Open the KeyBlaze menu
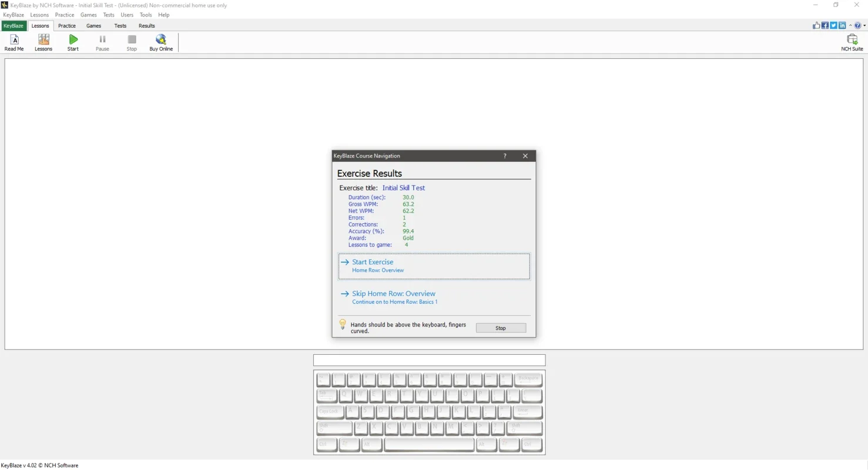Viewport: 868px width, 470px height. [14, 15]
